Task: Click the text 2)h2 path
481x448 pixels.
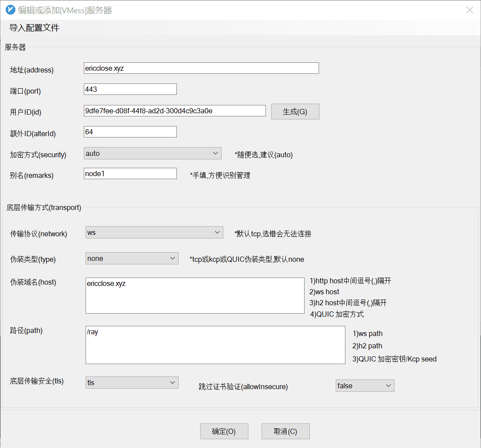Action: [x=367, y=346]
